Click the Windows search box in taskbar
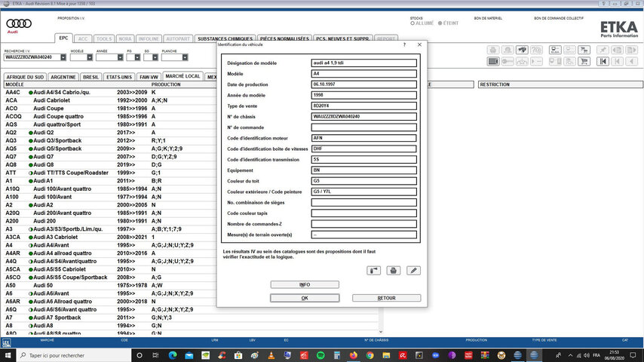Screen dimensions: 644x362 (74, 355)
